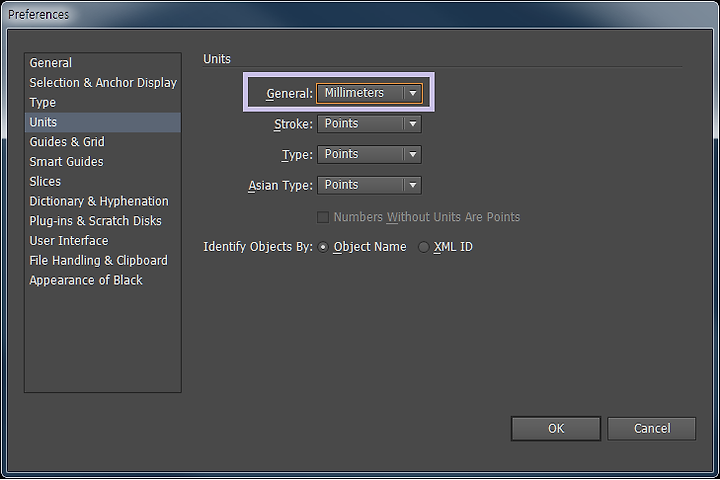720x480 pixels.
Task: Switch to Smart Guides preferences
Action: [x=103, y=162]
